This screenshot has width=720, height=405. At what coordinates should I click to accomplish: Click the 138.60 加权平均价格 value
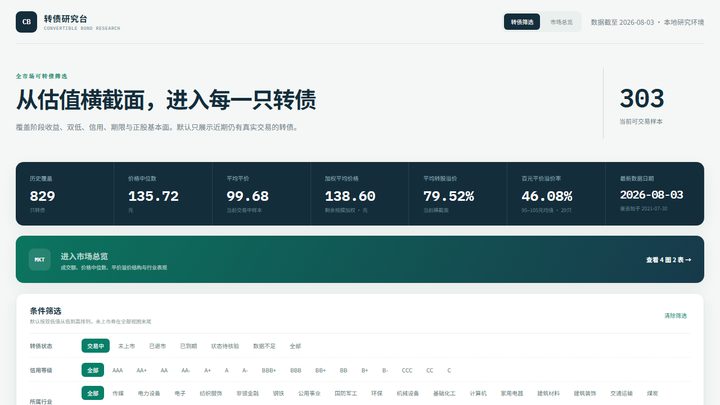point(350,197)
